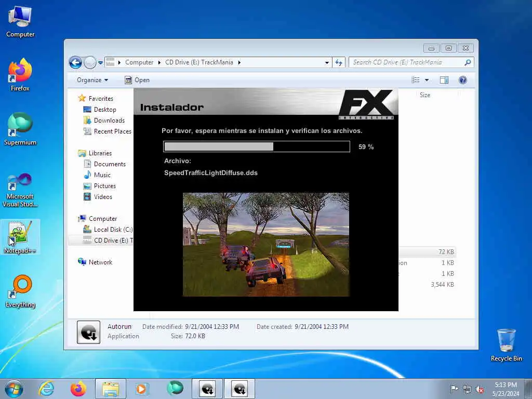Open the Supermium desktop shortcut
This screenshot has height=399, width=532.
[20, 129]
